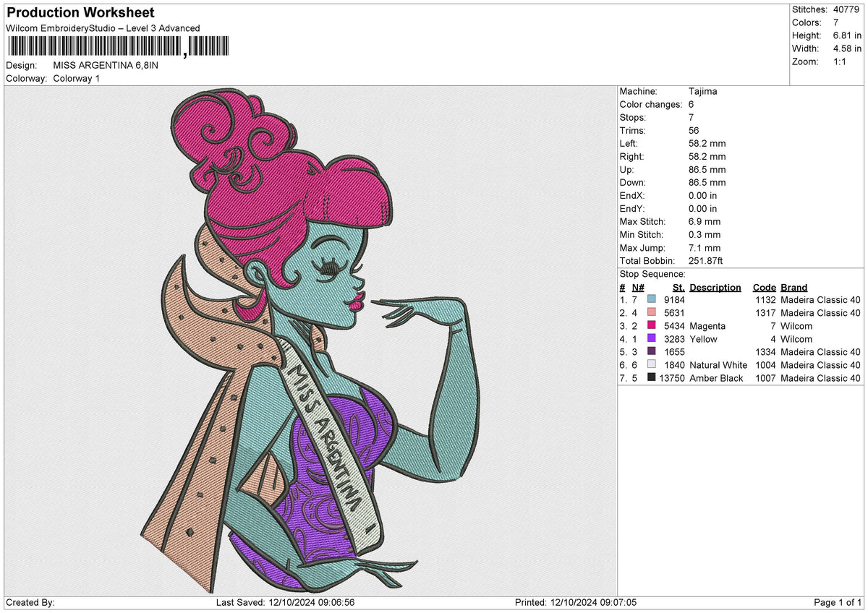Click the teal color swatch for thread 1132

click(x=652, y=300)
